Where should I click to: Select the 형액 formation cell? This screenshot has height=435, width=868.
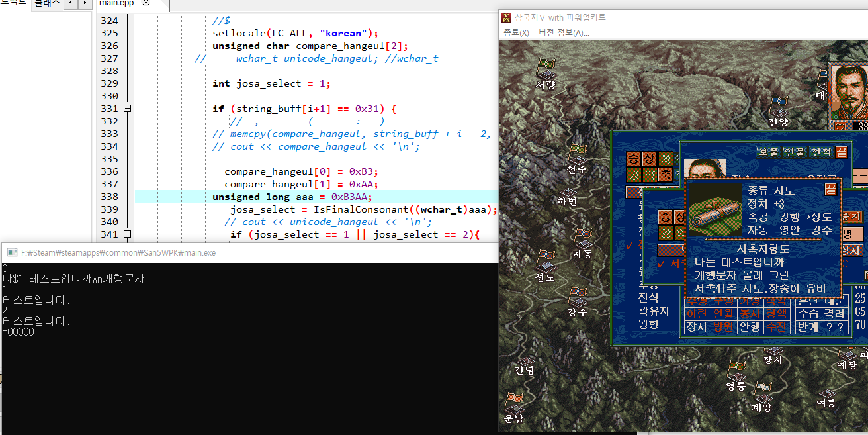[x=776, y=314]
